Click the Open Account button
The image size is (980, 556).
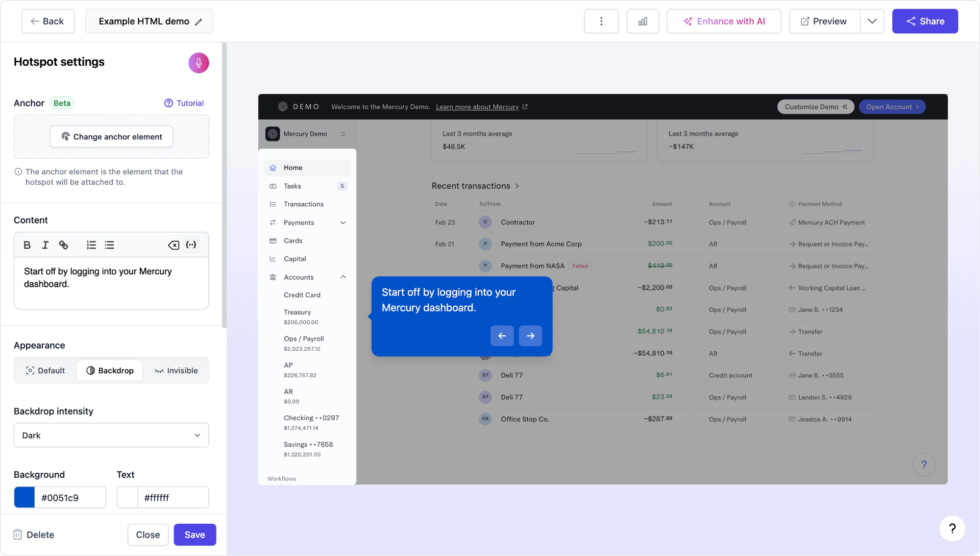pos(892,107)
